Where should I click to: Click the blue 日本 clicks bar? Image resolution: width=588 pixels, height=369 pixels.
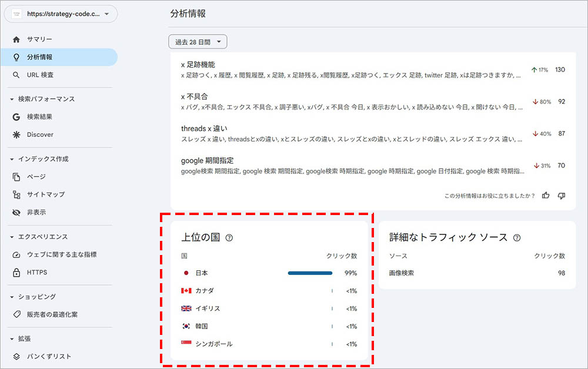coord(310,273)
